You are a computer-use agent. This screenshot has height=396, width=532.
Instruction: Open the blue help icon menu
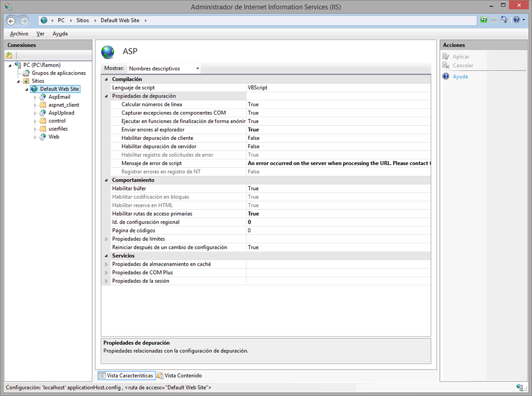(519, 20)
